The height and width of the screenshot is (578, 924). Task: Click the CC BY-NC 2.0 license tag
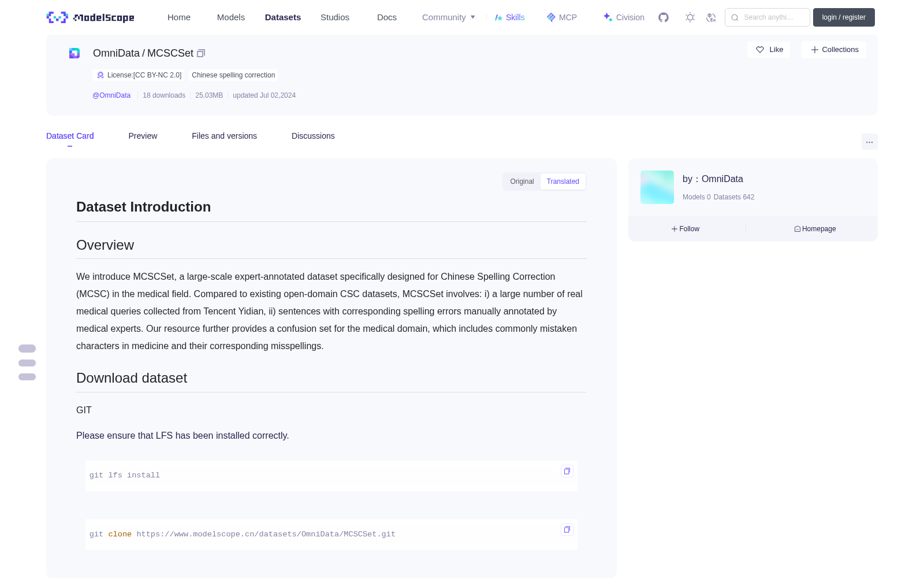(139, 75)
